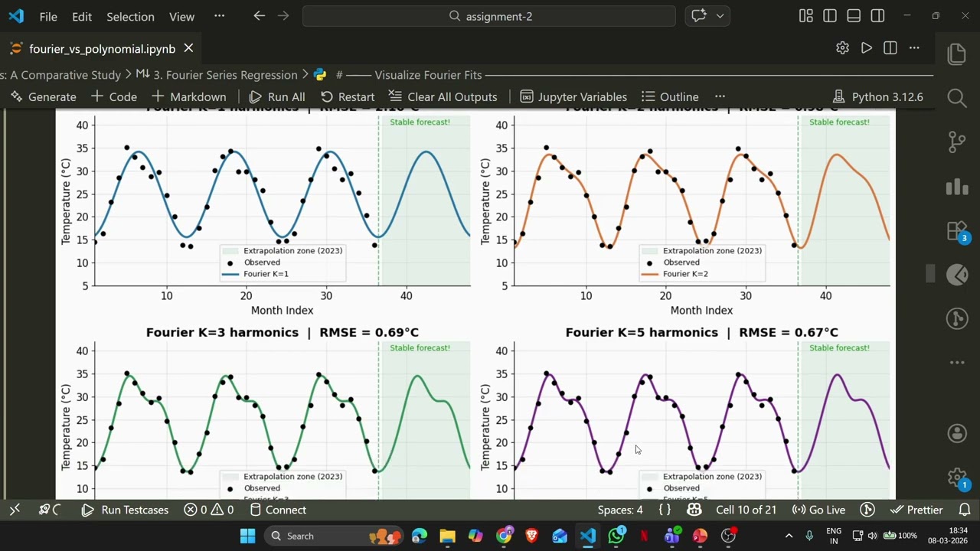Restart the notebook kernel

348,96
